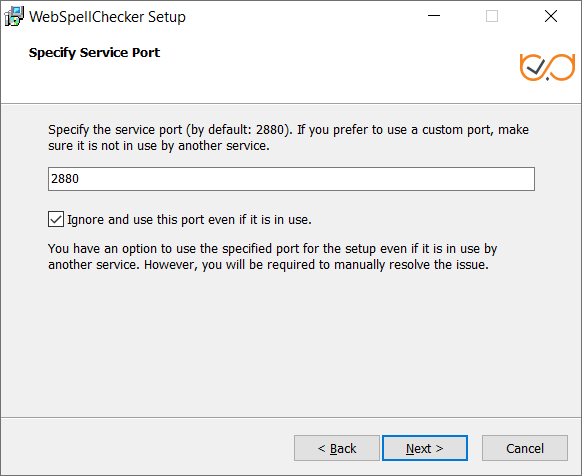Viewport: 582px width, 476px height.
Task: Click the greyed-out maximize button
Action: 492,16
